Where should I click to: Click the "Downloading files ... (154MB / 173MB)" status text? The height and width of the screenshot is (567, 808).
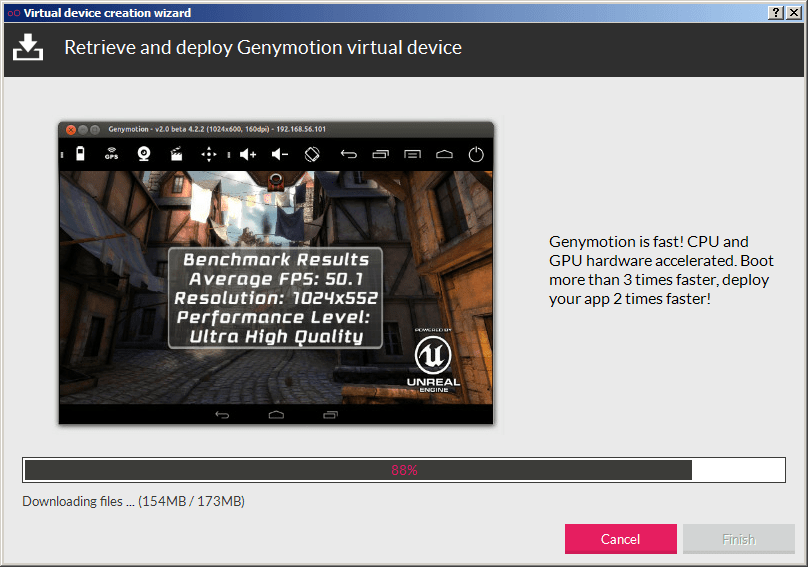point(133,501)
